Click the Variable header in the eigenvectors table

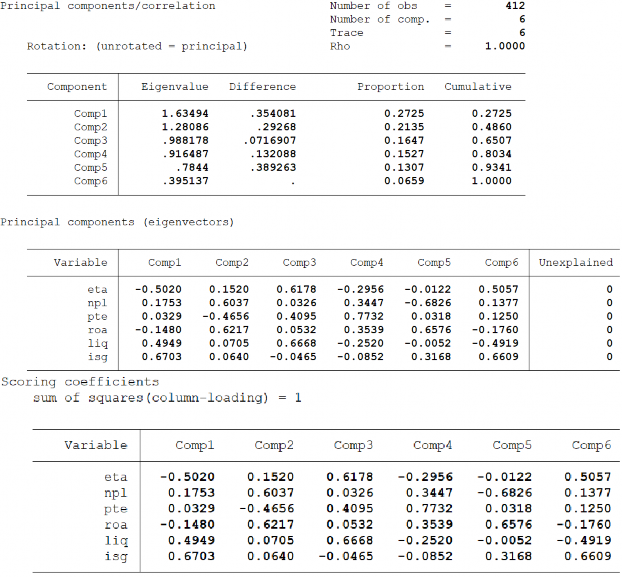[x=80, y=262]
